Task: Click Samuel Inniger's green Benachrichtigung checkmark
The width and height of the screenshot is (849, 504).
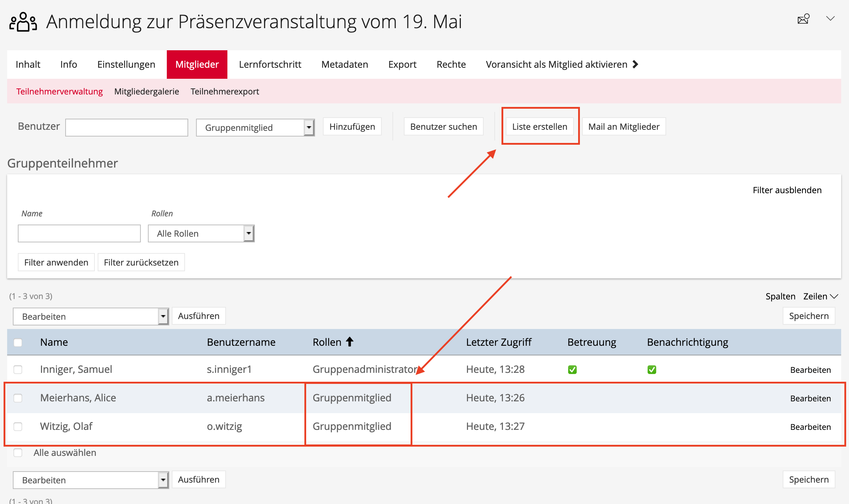Action: [x=652, y=370]
